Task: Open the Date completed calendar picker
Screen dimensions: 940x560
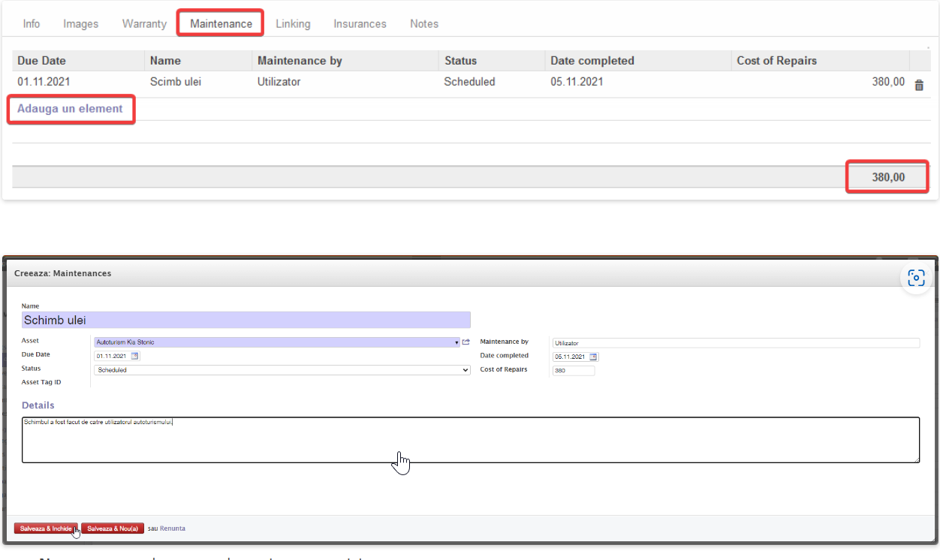Action: 593,357
